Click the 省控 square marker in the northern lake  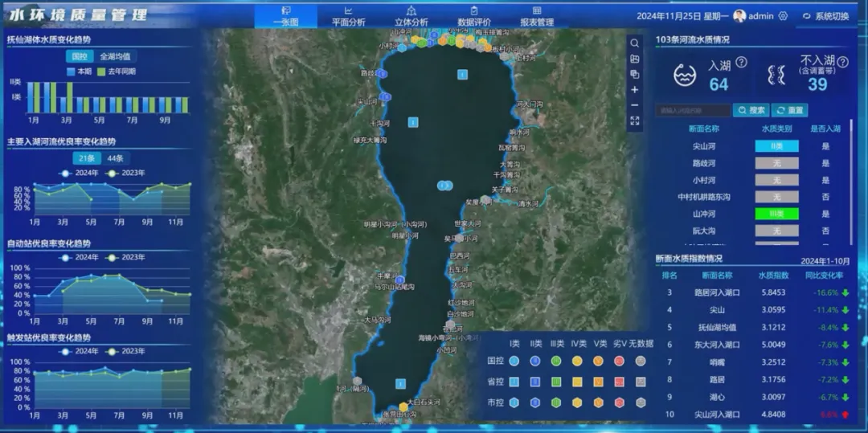(x=462, y=75)
